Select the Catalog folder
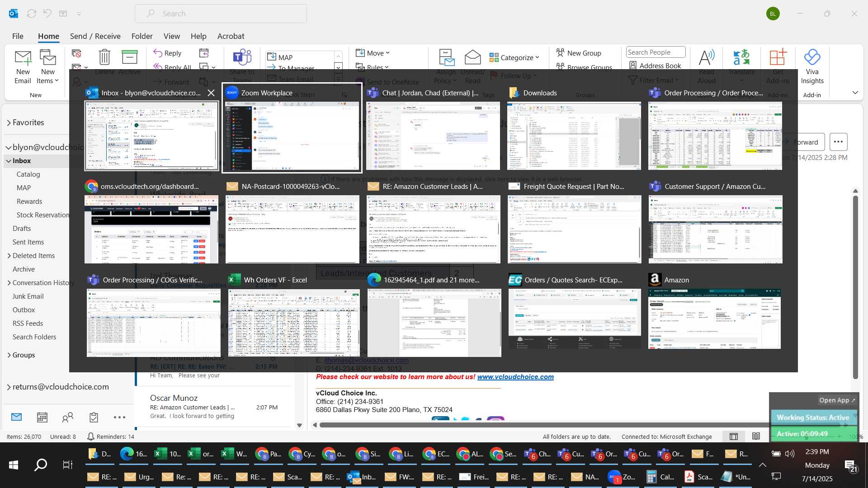The height and width of the screenshot is (488, 868). point(28,174)
